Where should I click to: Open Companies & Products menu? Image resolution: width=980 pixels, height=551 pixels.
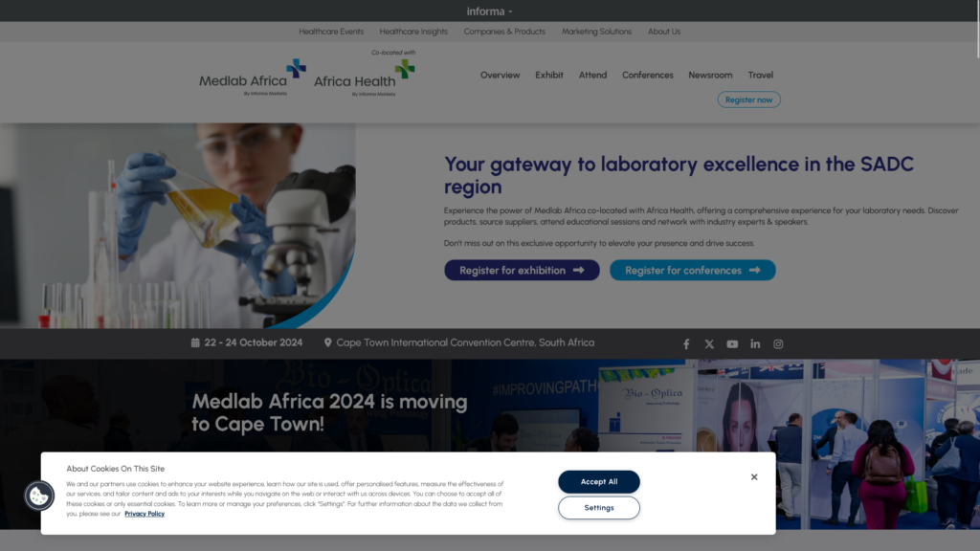click(x=504, y=32)
